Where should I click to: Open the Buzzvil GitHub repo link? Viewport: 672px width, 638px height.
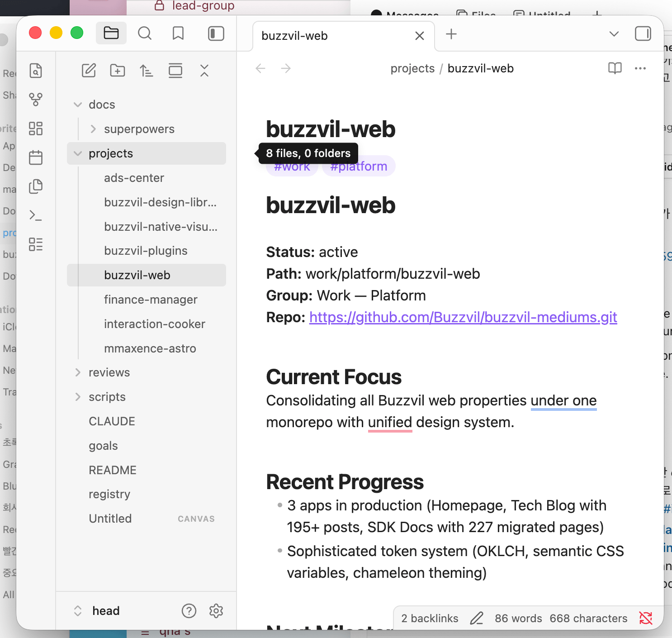[463, 317]
